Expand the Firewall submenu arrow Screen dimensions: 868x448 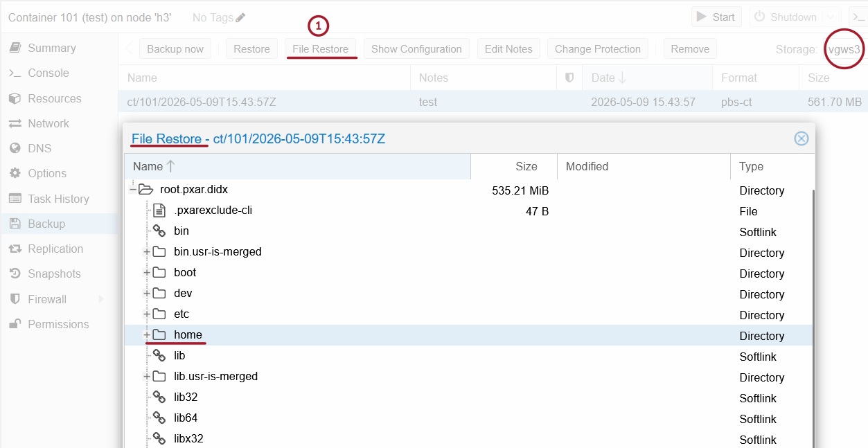tap(101, 299)
